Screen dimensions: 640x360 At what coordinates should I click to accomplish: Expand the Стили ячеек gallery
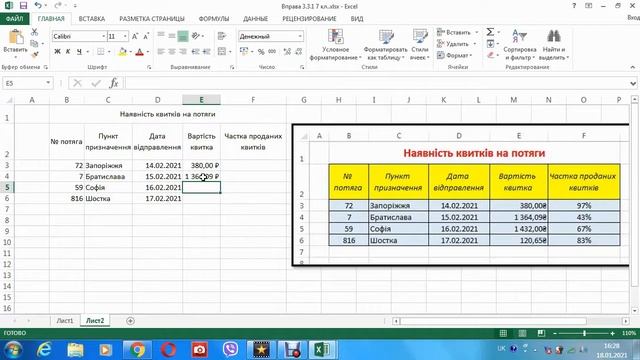point(420,44)
